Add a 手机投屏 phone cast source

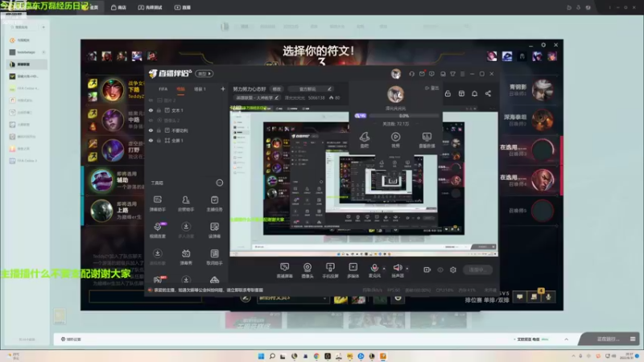tap(330, 270)
